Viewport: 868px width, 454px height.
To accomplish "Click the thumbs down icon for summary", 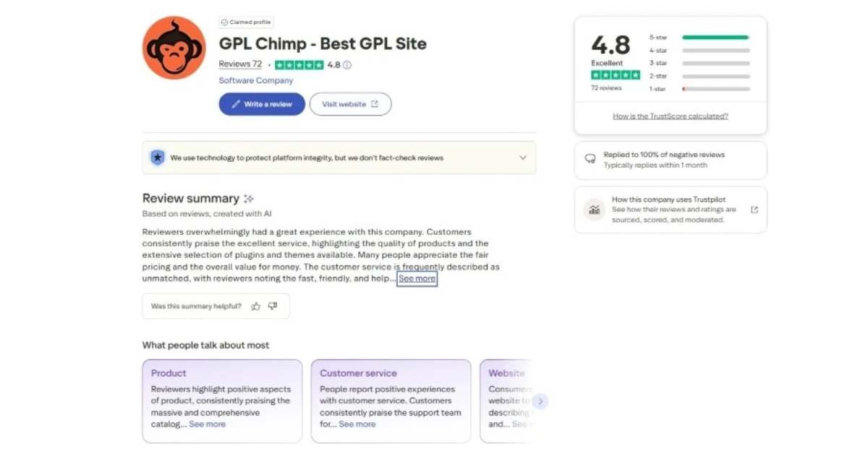I will [x=273, y=307].
